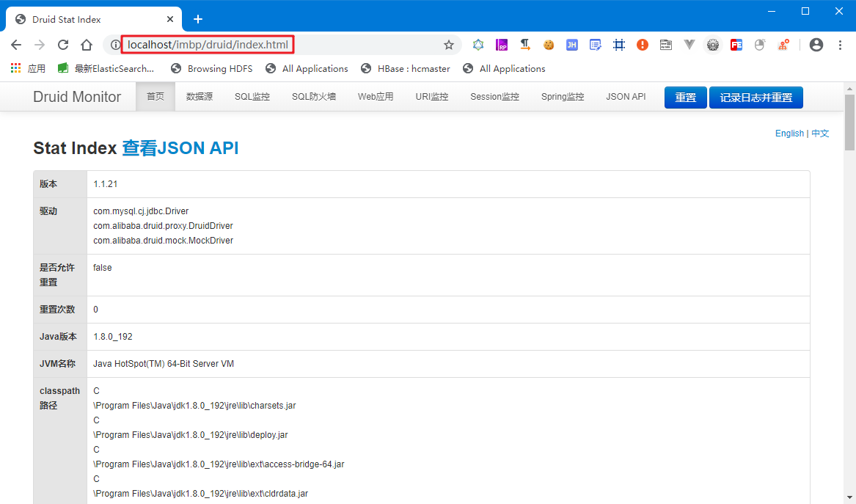Open the Browsing HDFS bookmark
856x504 pixels.
(x=212, y=68)
